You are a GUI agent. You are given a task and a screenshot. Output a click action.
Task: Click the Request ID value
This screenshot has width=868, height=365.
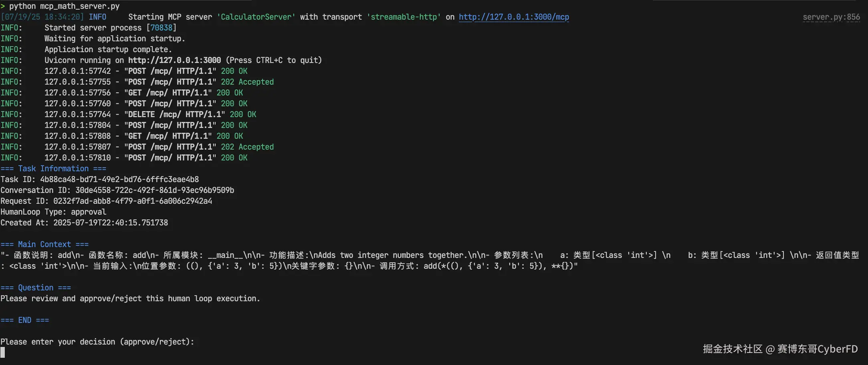[x=133, y=201]
